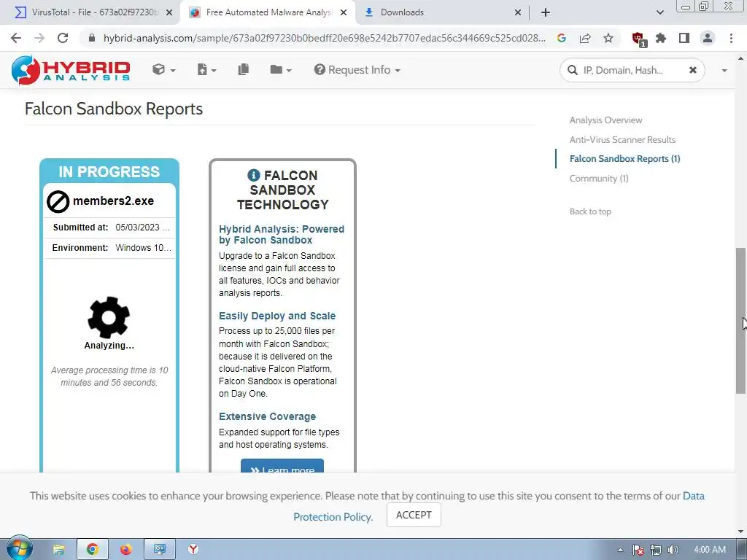
Task: Open the Chrome three-dot menu
Action: tap(731, 38)
